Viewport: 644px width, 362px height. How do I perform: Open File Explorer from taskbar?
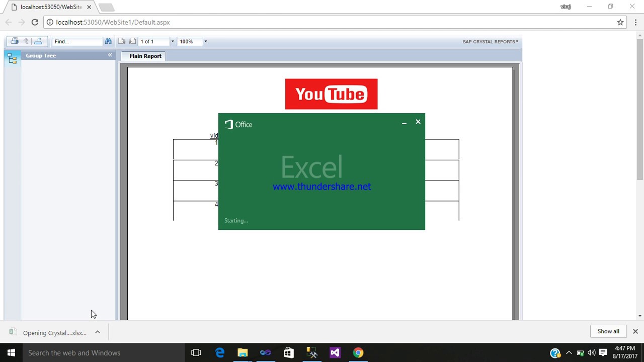pyautogui.click(x=243, y=352)
